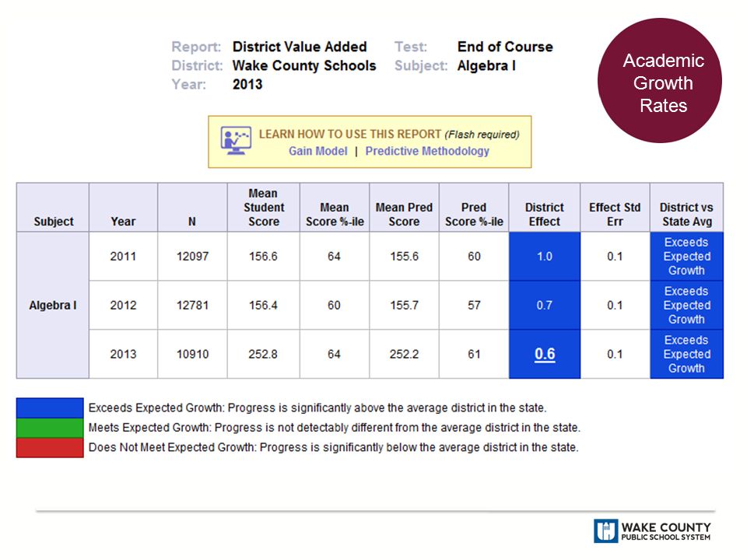
Task: Click the presentation tutorial icon
Action: click(235, 140)
